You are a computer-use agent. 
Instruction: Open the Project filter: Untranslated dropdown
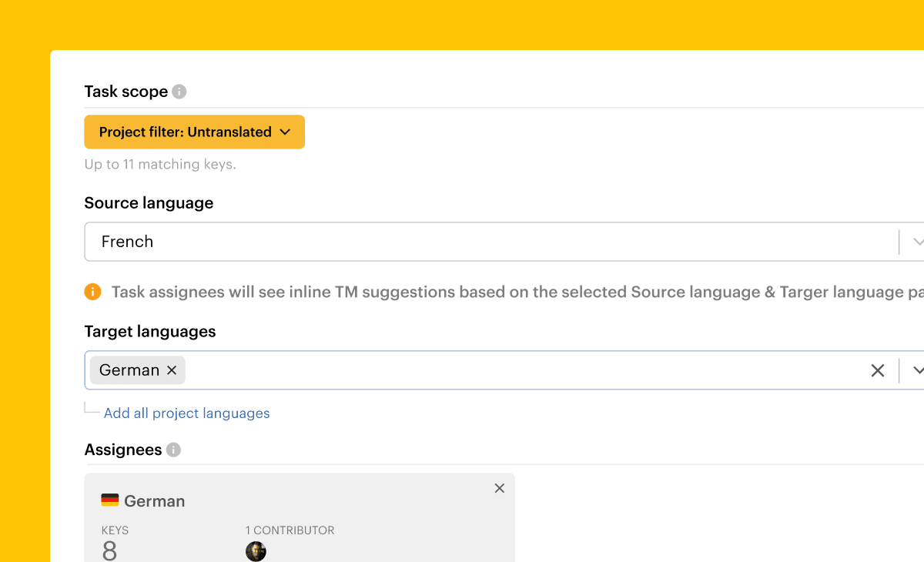186,132
